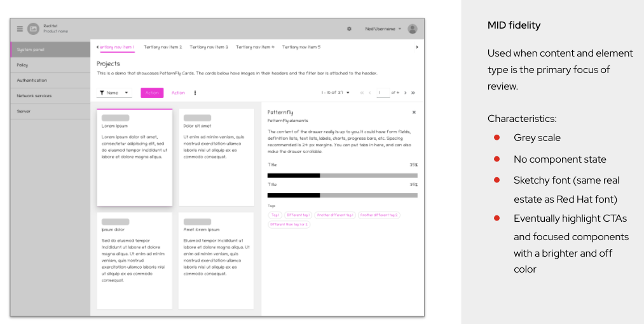Expand the 1-10 of 37 items dropdown

click(x=335, y=93)
